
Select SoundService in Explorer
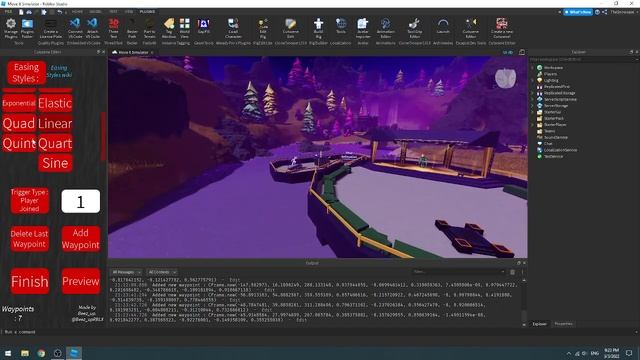click(556, 137)
